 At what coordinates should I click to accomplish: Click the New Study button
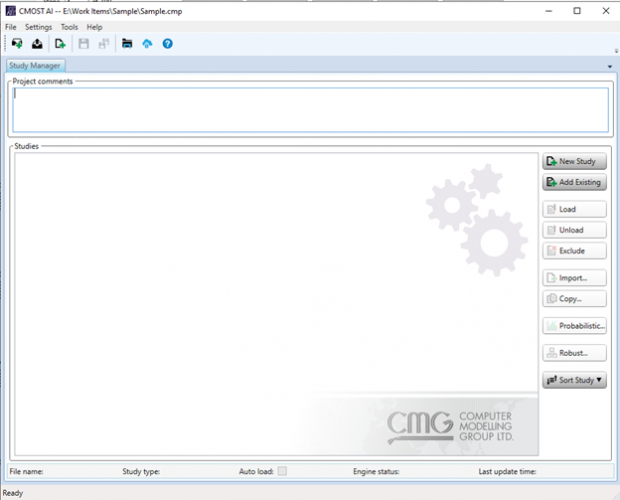pos(575,161)
